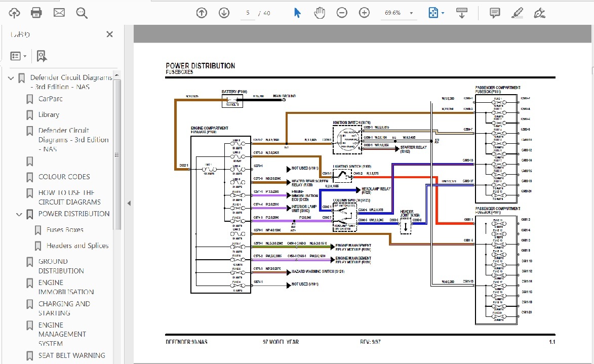This screenshot has height=364, width=594.
Task: Open the Library bookmark
Action: click(49, 115)
